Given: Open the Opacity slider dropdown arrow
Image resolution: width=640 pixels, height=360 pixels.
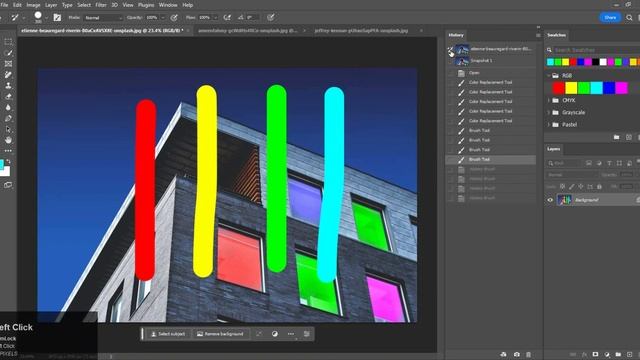Looking at the screenshot, I should [x=162, y=18].
